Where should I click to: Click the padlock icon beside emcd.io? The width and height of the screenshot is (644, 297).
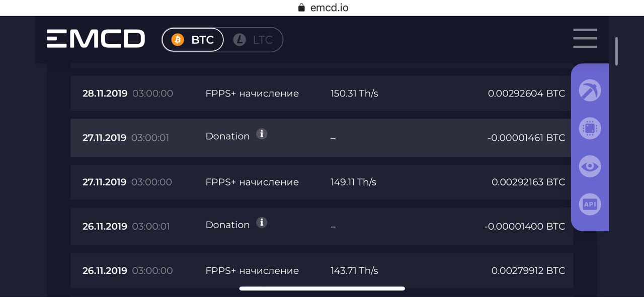(302, 8)
